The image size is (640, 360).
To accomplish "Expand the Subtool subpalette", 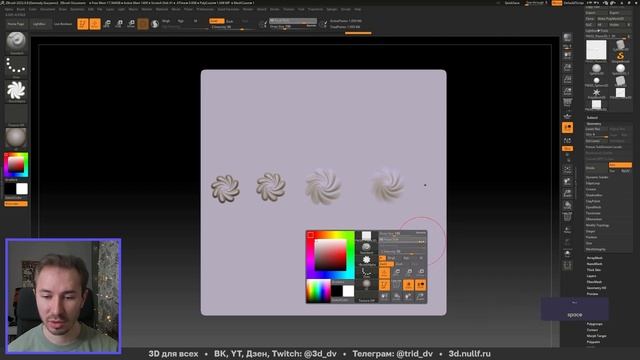I will (x=592, y=118).
